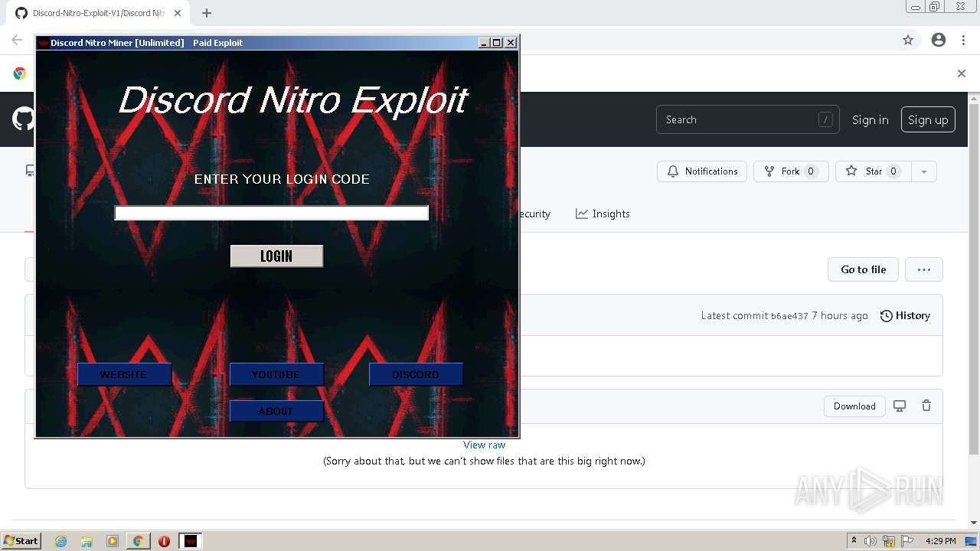Screen dimensions: 980x551
Task: Open the Chrome three-dot menu
Action: click(x=964, y=40)
